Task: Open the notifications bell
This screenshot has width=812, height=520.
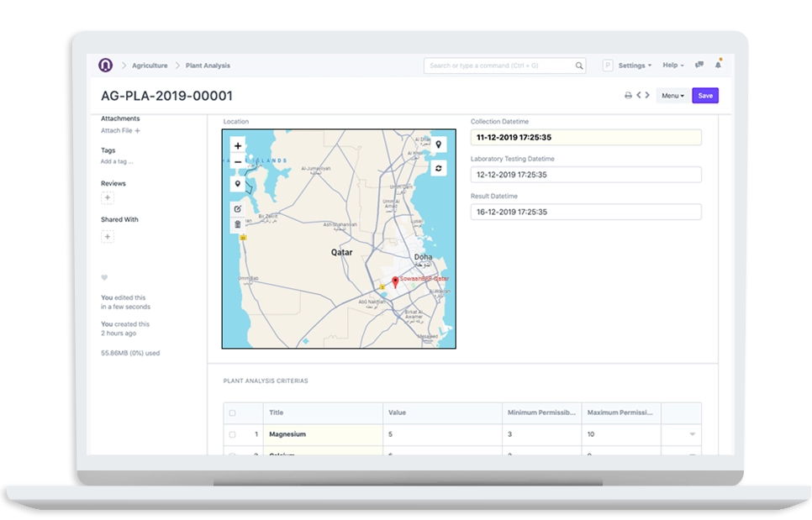Action: 718,65
